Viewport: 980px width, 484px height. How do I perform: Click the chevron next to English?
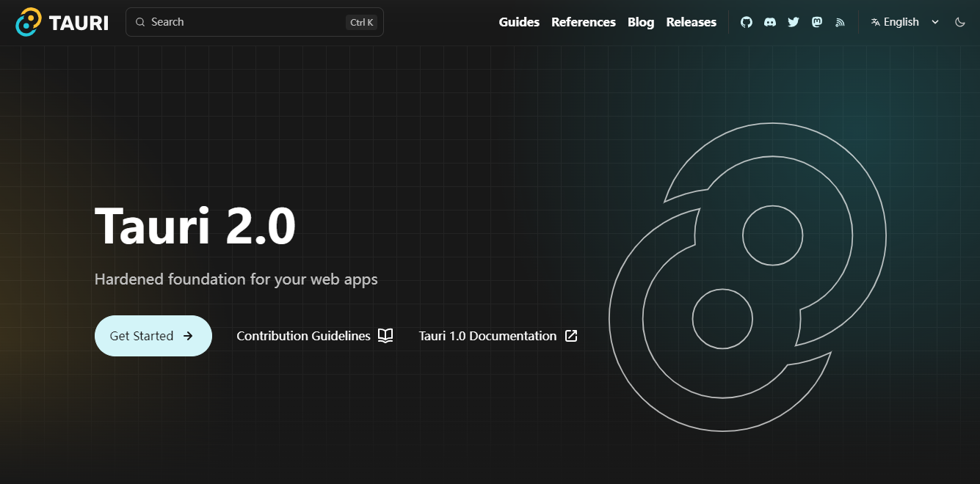tap(935, 22)
